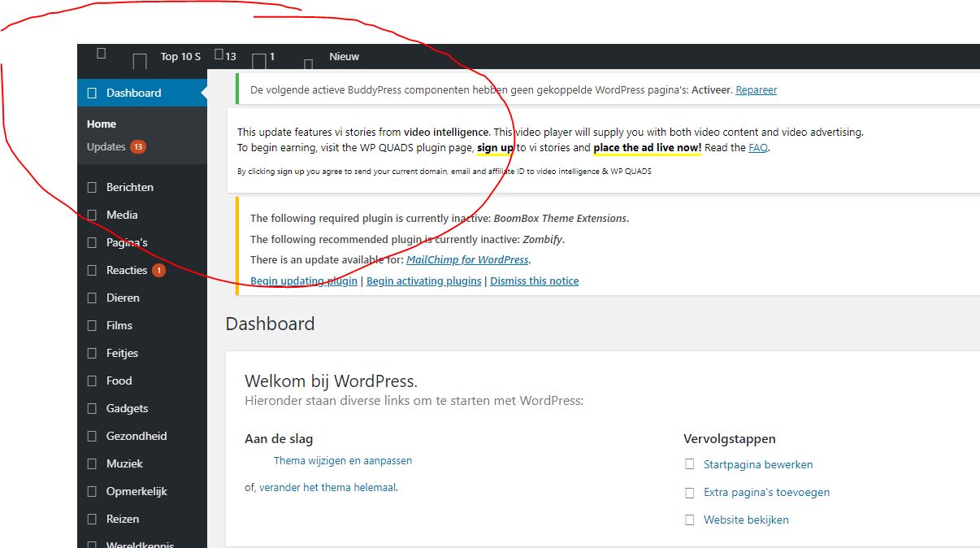The image size is (980, 548).
Task: Click the Gezondheid icon in the sidebar
Action: pyautogui.click(x=92, y=436)
